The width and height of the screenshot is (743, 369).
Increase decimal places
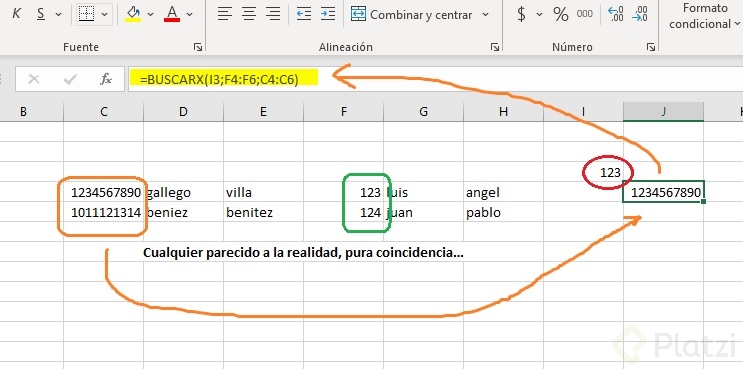click(x=616, y=14)
